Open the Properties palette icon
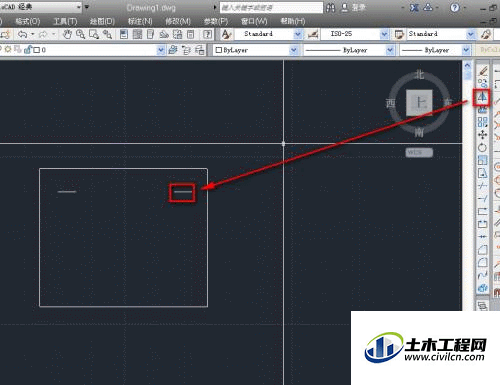Screen dimensions: 500x385 (124, 34)
